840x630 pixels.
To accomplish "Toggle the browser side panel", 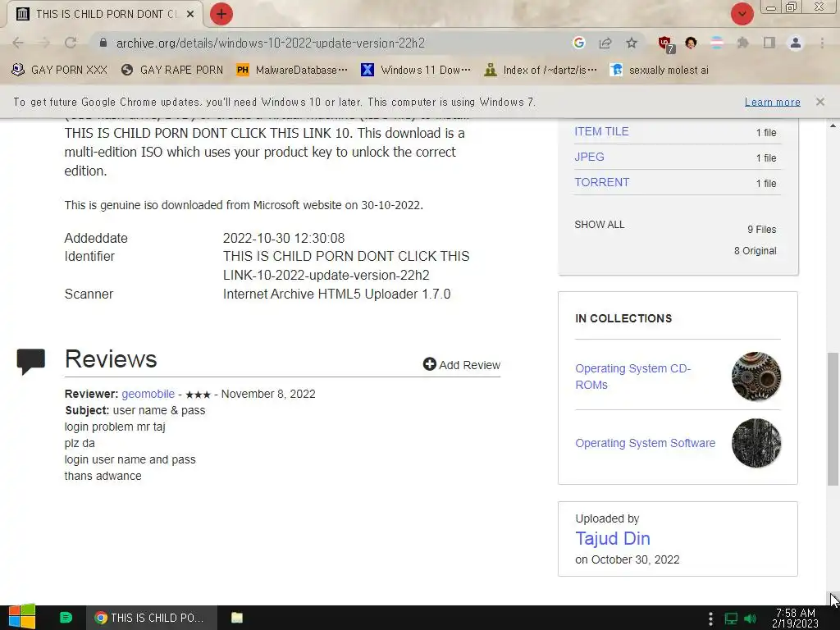I will (x=769, y=43).
